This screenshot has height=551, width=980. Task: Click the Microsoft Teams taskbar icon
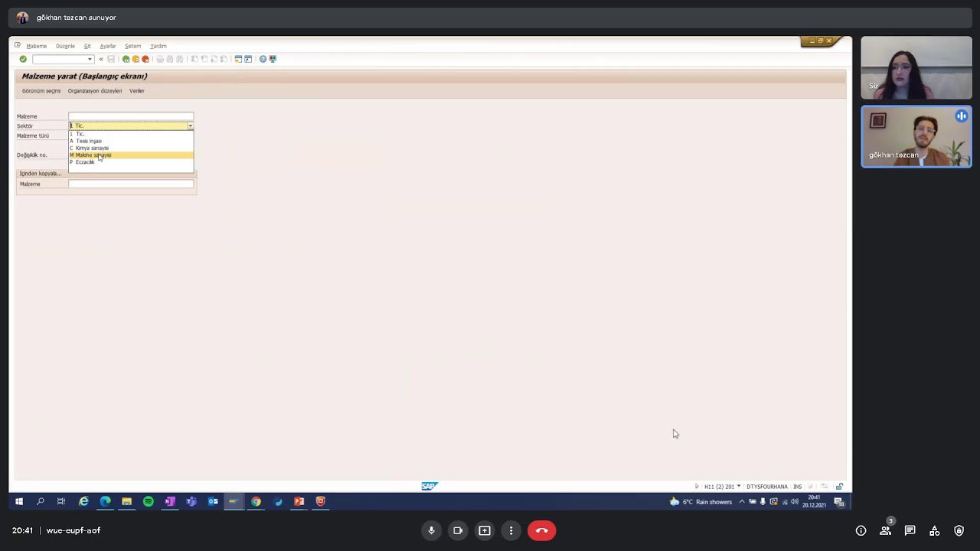pyautogui.click(x=191, y=501)
